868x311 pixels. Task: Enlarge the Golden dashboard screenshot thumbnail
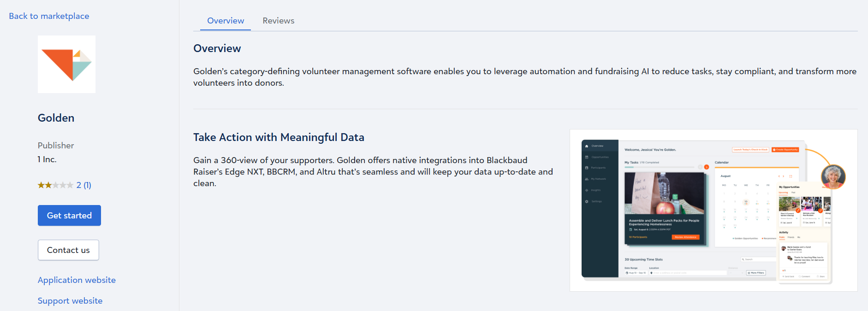tap(713, 210)
